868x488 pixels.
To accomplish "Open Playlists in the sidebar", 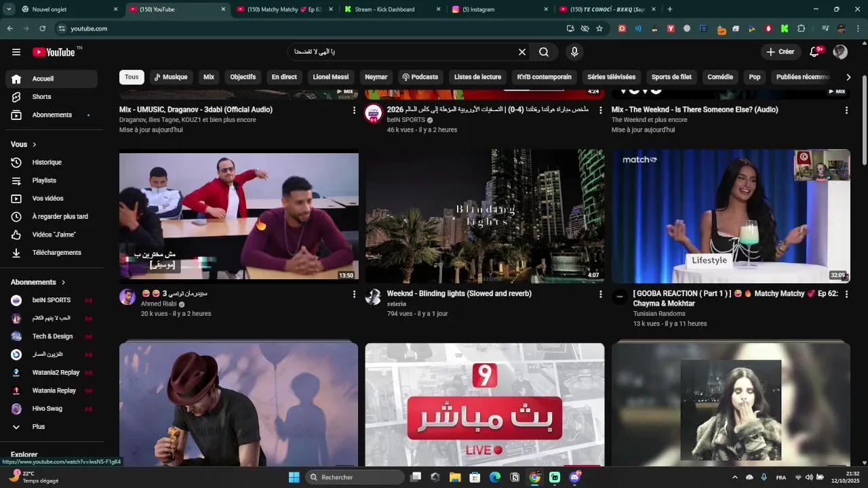I will 52,181.
